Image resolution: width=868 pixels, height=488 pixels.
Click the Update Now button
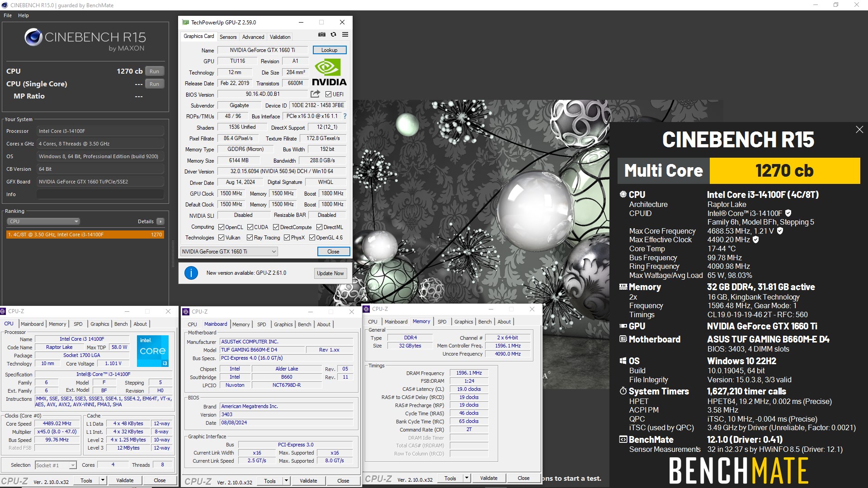coord(330,273)
